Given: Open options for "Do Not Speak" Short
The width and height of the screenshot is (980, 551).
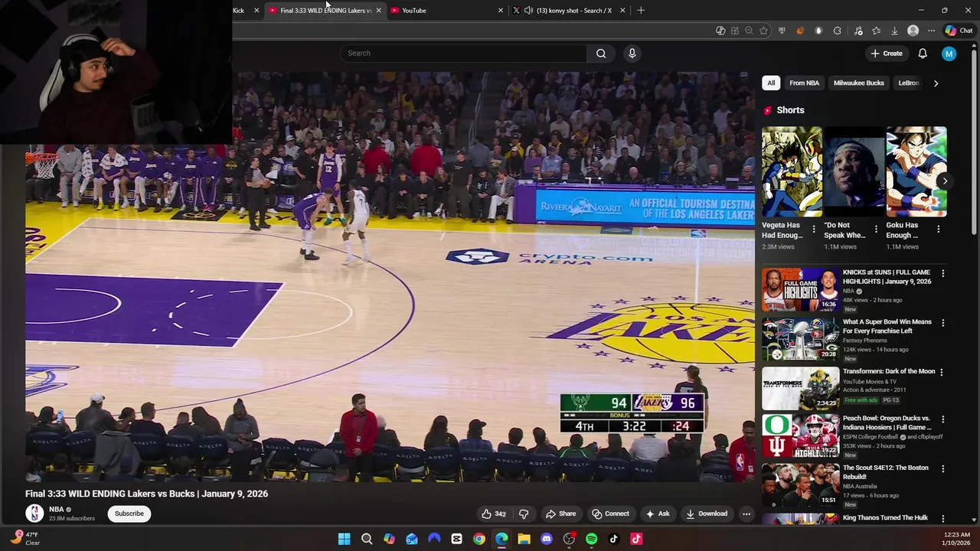Looking at the screenshot, I should 876,229.
